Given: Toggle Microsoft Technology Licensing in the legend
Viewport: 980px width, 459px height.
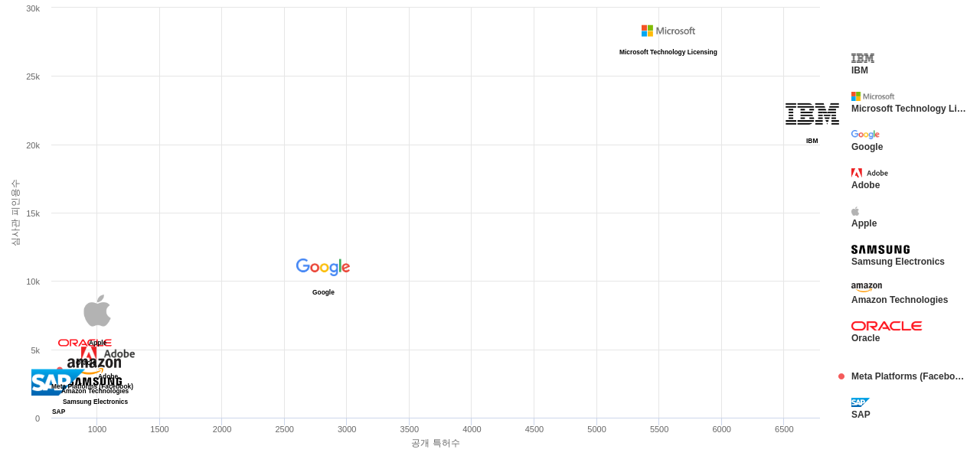Looking at the screenshot, I should click(x=909, y=109).
